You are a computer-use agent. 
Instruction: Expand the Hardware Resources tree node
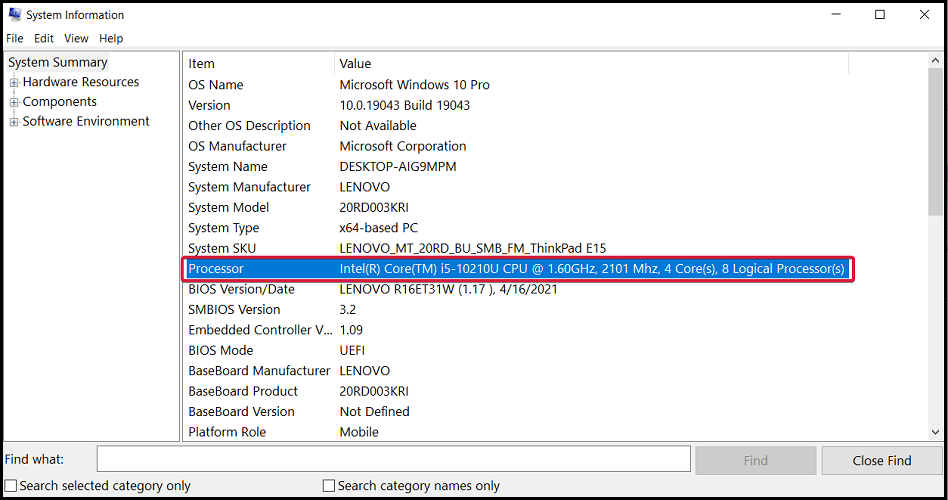(x=14, y=82)
